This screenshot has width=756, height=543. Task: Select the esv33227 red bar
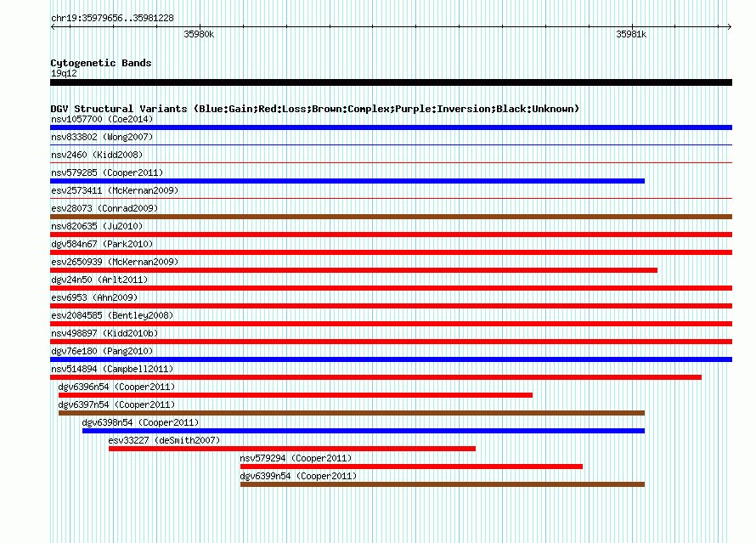click(292, 449)
